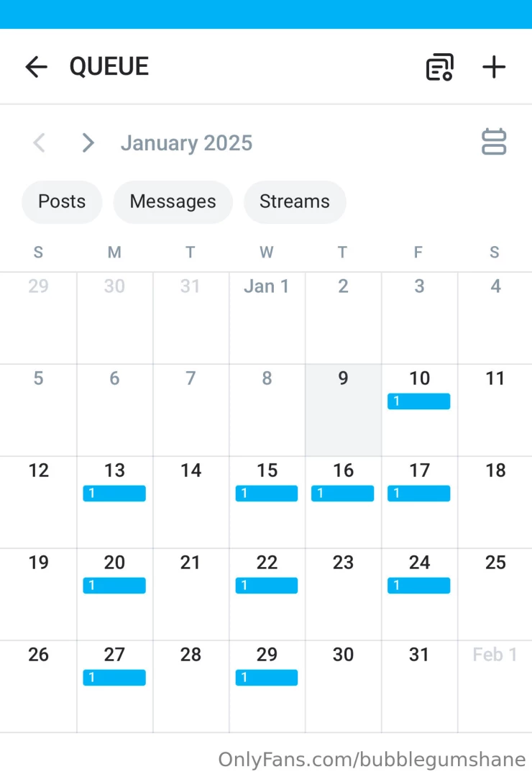
Task: Open scheduled item on January 16
Action: [343, 493]
